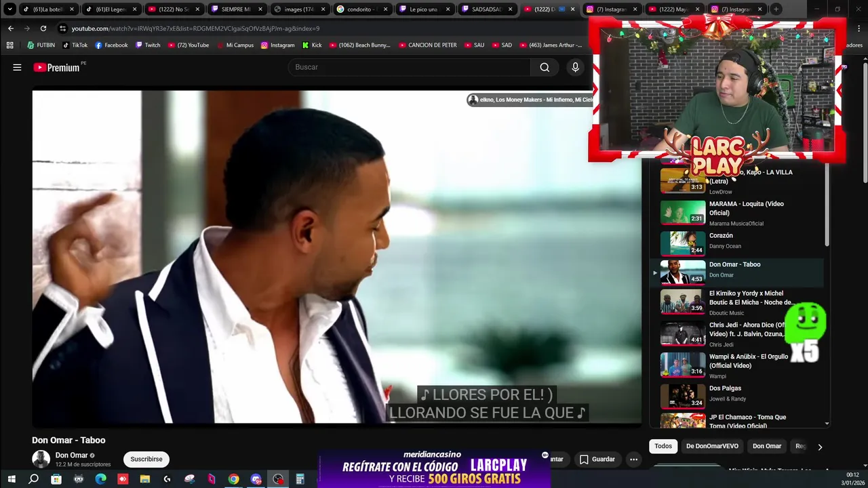Open Microsoft Store from the taskbar
868x488 pixels.
56,479
